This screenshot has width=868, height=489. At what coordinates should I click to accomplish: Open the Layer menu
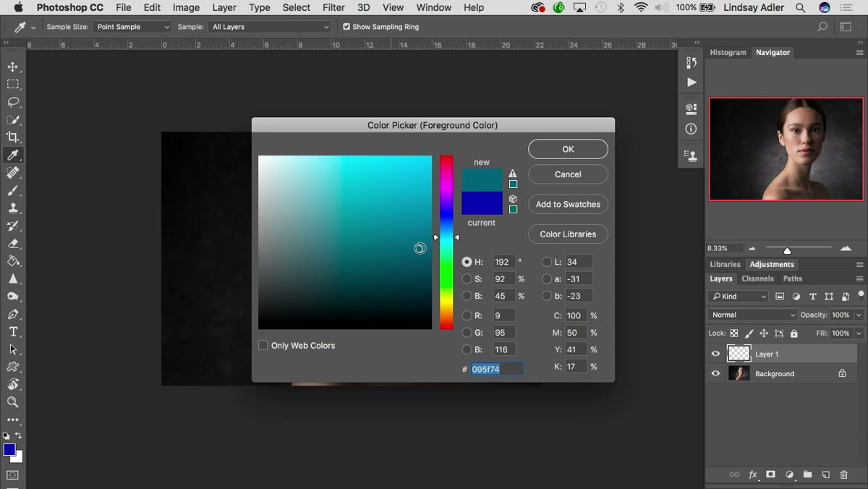pos(224,7)
